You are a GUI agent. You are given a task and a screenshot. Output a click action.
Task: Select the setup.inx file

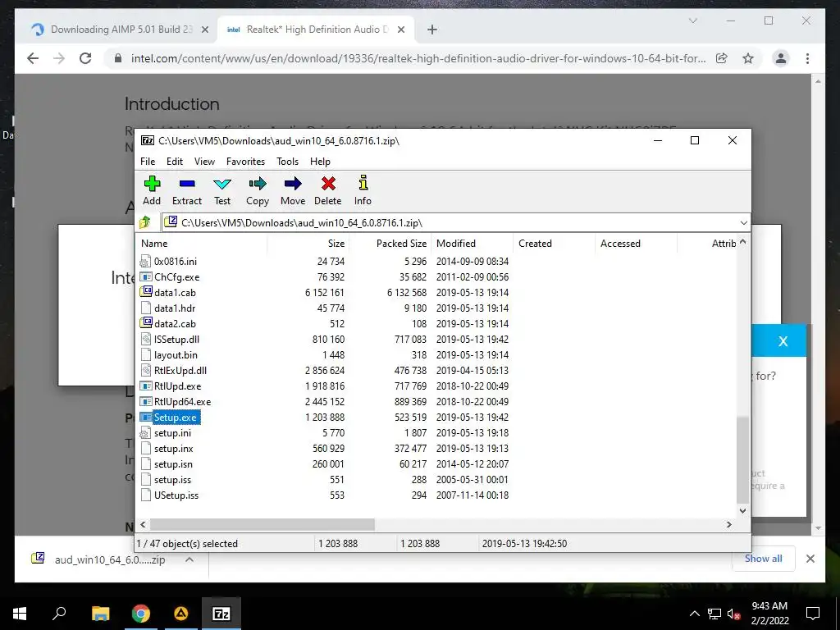(x=174, y=449)
